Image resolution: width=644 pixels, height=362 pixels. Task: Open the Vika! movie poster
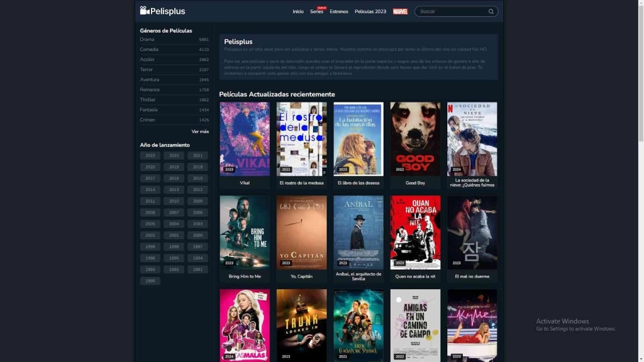click(x=245, y=139)
